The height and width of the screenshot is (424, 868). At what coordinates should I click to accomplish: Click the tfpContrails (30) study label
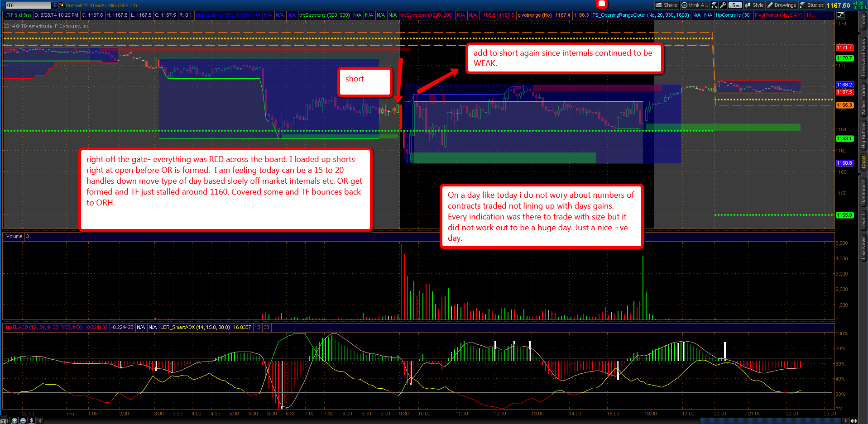734,15
